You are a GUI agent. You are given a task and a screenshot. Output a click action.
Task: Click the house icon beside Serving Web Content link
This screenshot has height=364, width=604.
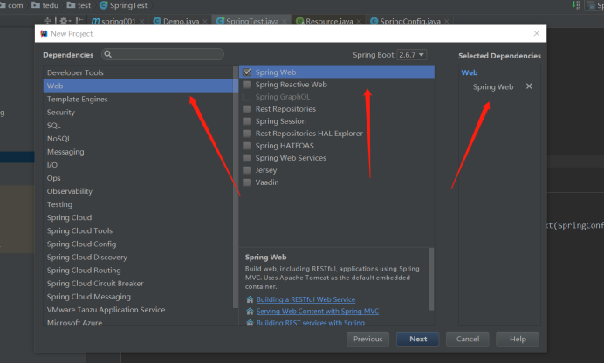click(250, 312)
